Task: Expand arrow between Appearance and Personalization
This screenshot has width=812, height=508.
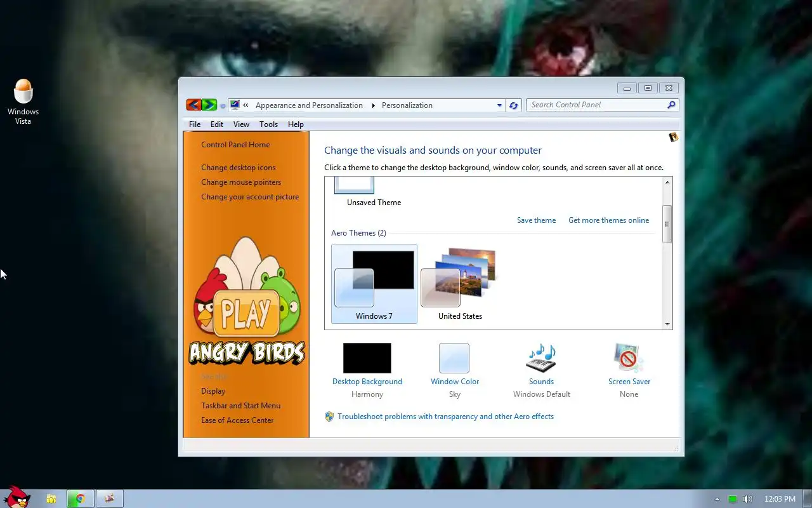Action: click(x=373, y=105)
